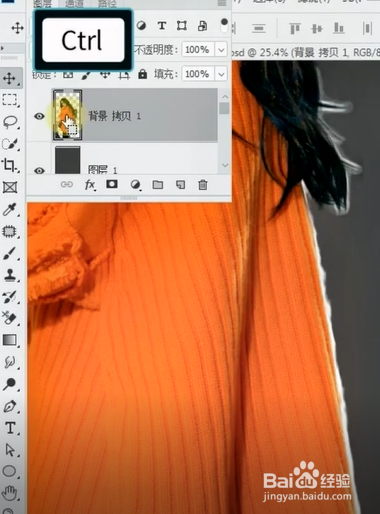380x514 pixels.
Task: Select the Quick Selection tool
Action: click(9, 144)
